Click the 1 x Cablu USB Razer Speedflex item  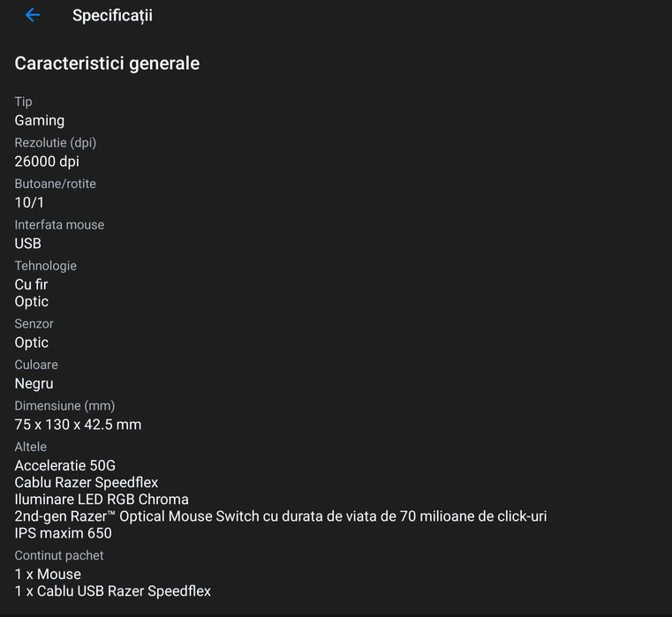tap(113, 591)
